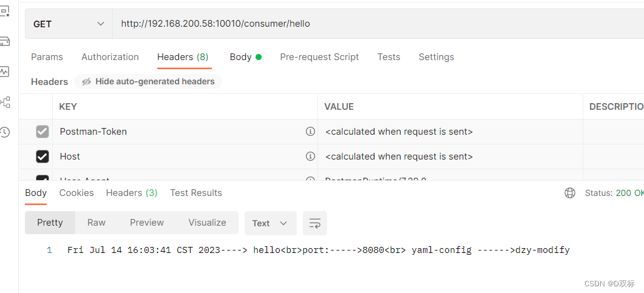Open the Flows sidebar icon
This screenshot has height=293, width=644.
click(5, 102)
